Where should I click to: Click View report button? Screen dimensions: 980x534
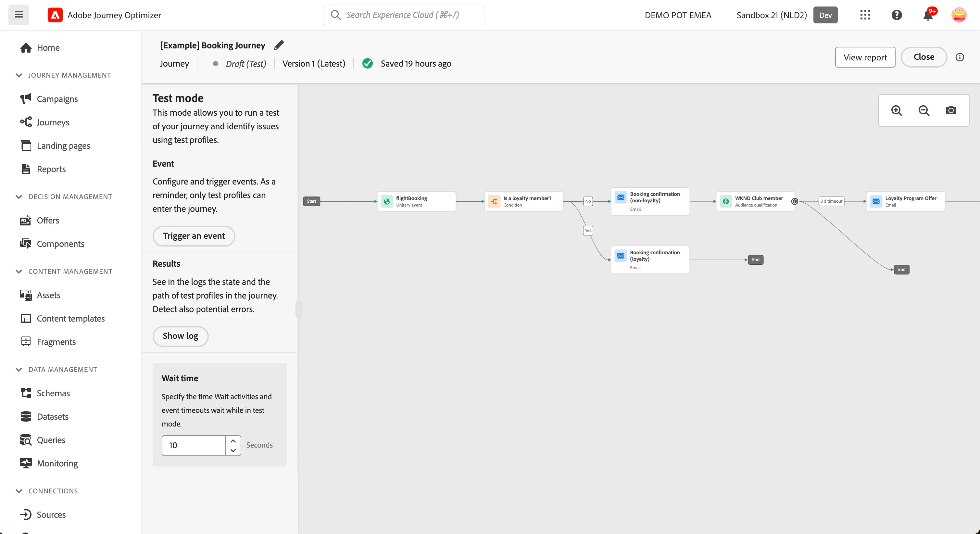865,57
